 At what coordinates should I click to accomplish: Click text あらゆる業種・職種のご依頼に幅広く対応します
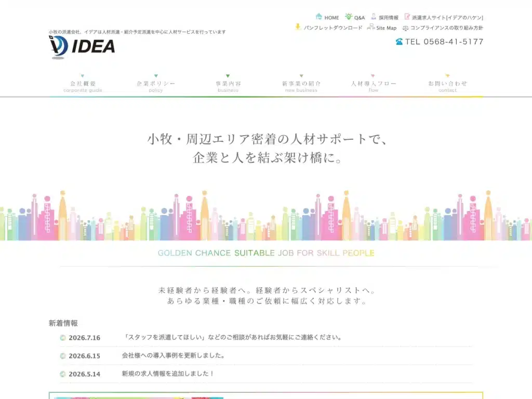pos(267,301)
